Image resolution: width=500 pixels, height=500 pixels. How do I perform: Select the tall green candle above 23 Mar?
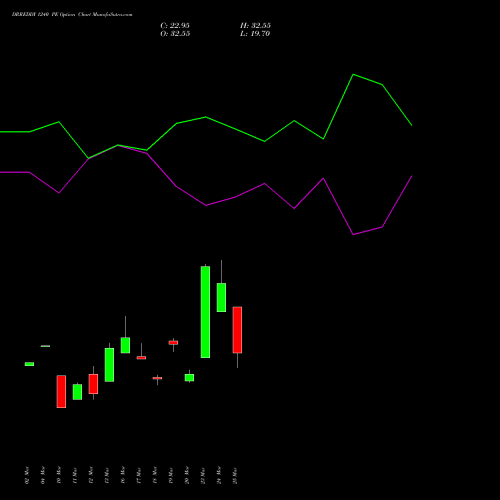click(x=205, y=312)
